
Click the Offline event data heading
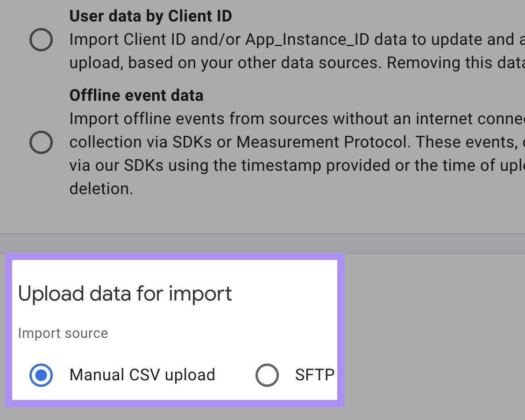tap(136, 95)
